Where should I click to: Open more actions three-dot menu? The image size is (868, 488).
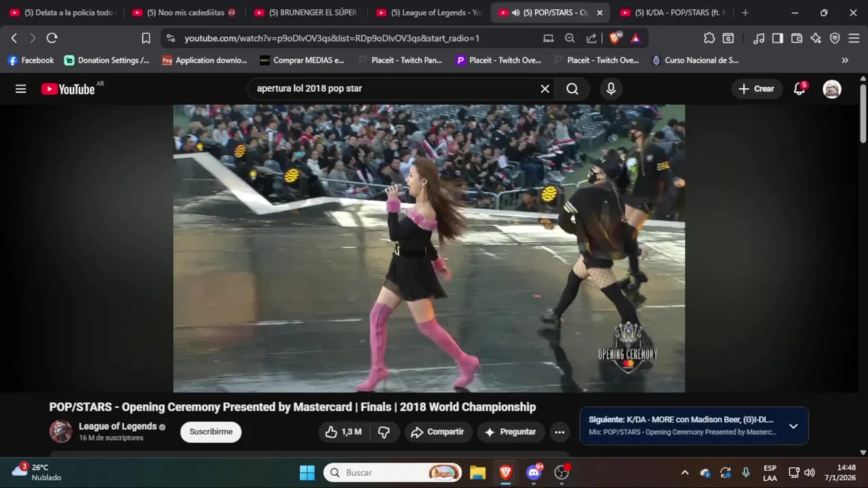[559, 432]
